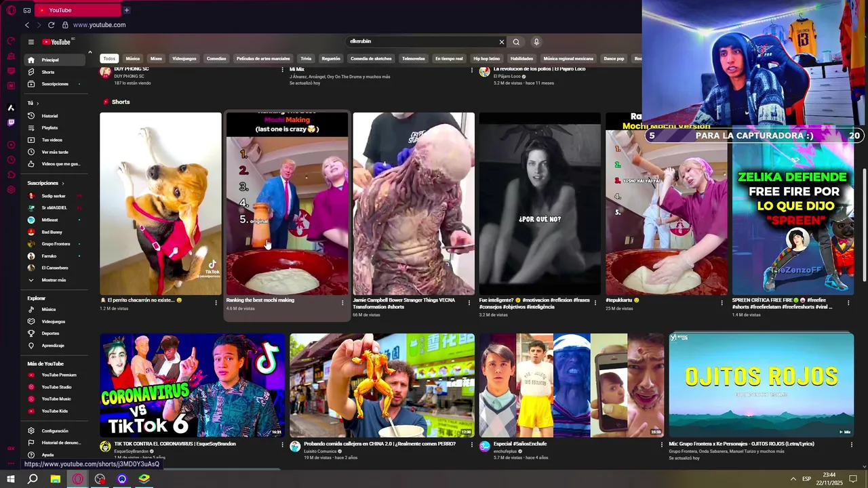
Task: Open options for perrito chacarrón short
Action: (216, 303)
